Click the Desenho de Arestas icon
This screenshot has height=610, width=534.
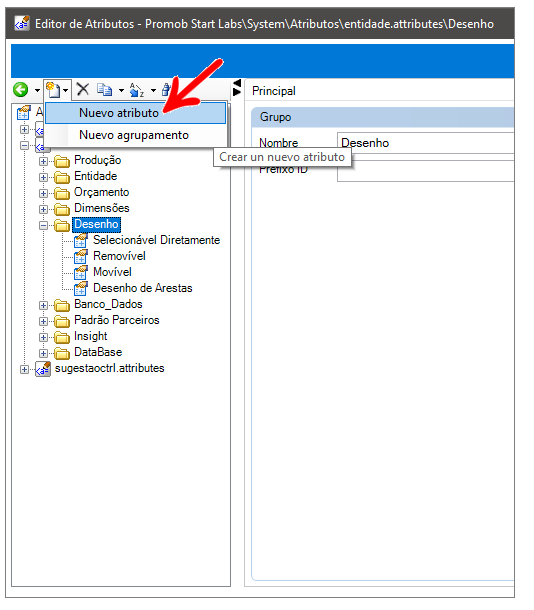point(81,289)
